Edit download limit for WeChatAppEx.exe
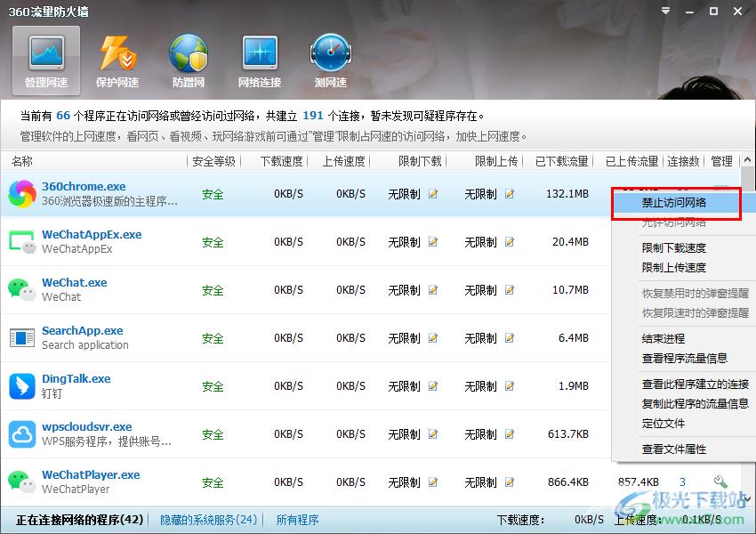756x534 pixels. 433,242
